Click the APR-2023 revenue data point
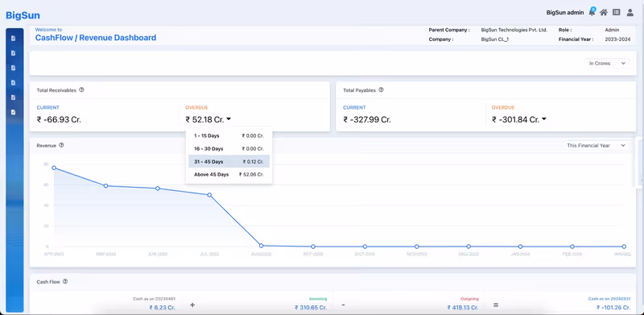 point(54,168)
